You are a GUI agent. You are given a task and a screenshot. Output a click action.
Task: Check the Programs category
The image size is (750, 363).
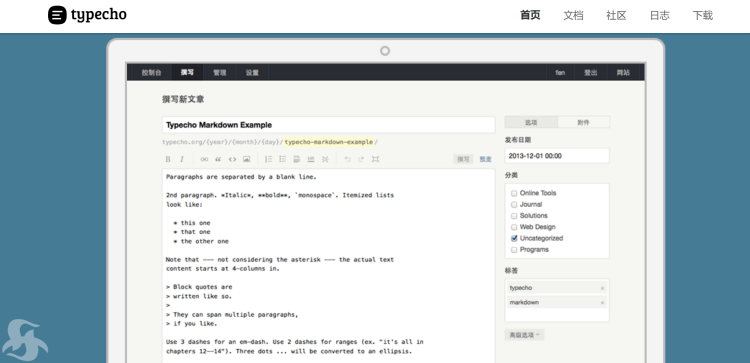pos(514,250)
